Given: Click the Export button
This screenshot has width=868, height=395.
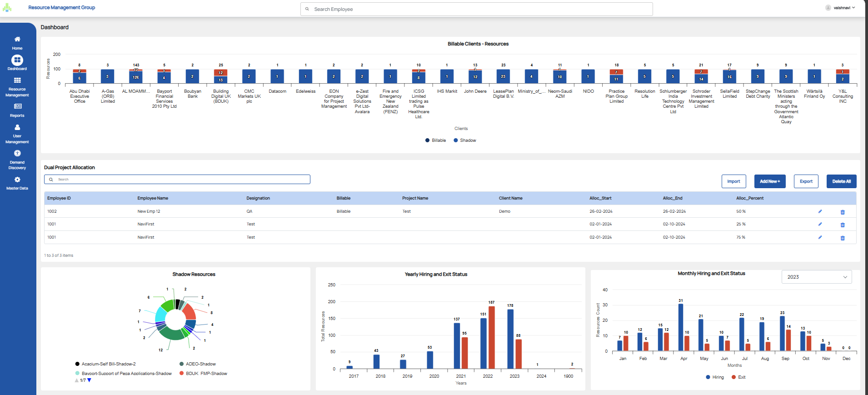Looking at the screenshot, I should (x=806, y=181).
